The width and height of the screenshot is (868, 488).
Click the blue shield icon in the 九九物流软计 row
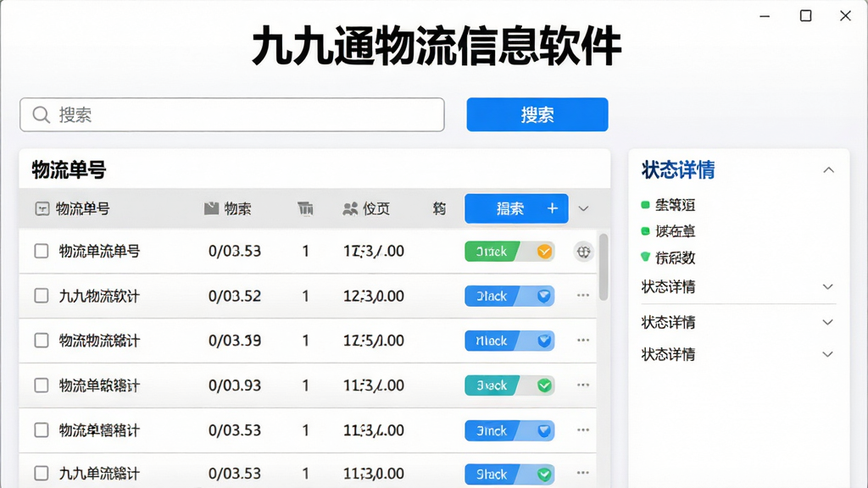coord(544,296)
